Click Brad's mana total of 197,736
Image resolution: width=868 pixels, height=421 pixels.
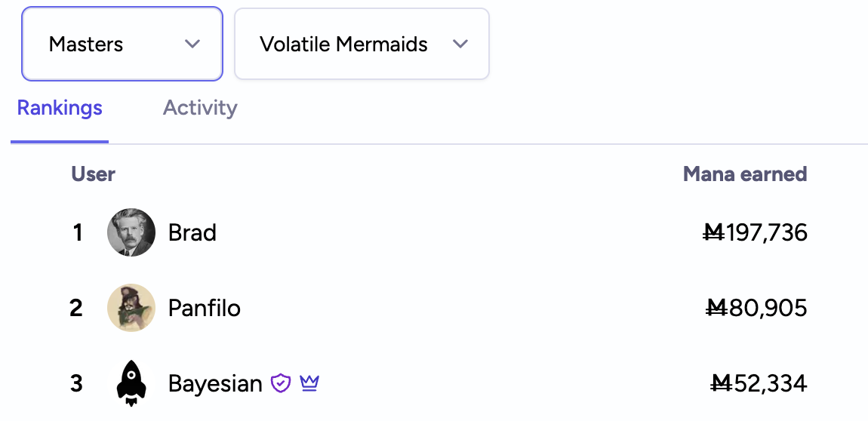click(755, 232)
